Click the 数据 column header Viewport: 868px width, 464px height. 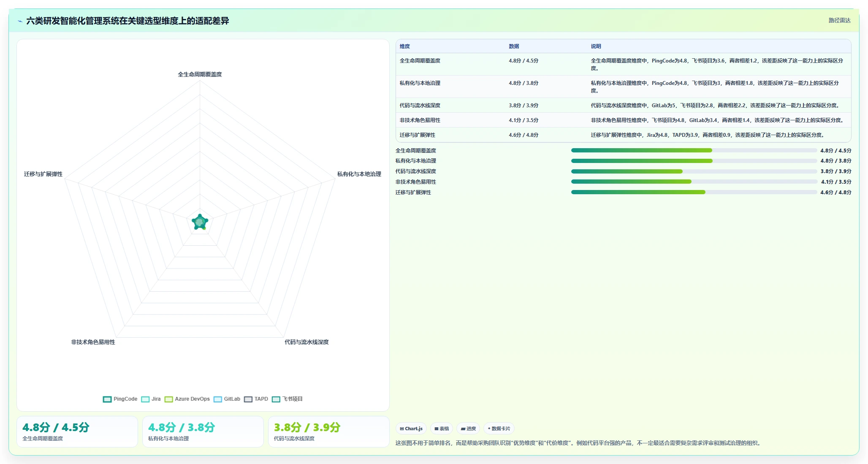pos(514,46)
